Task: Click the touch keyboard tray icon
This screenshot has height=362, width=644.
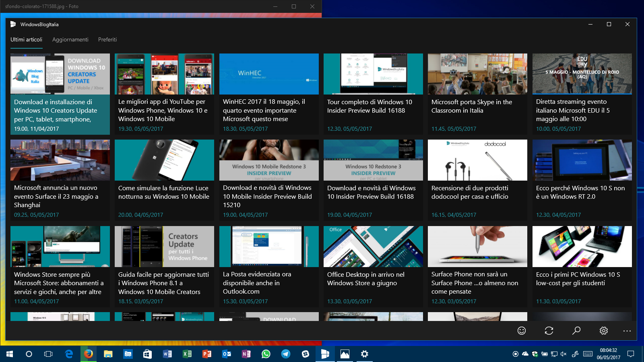Action: (x=588, y=354)
